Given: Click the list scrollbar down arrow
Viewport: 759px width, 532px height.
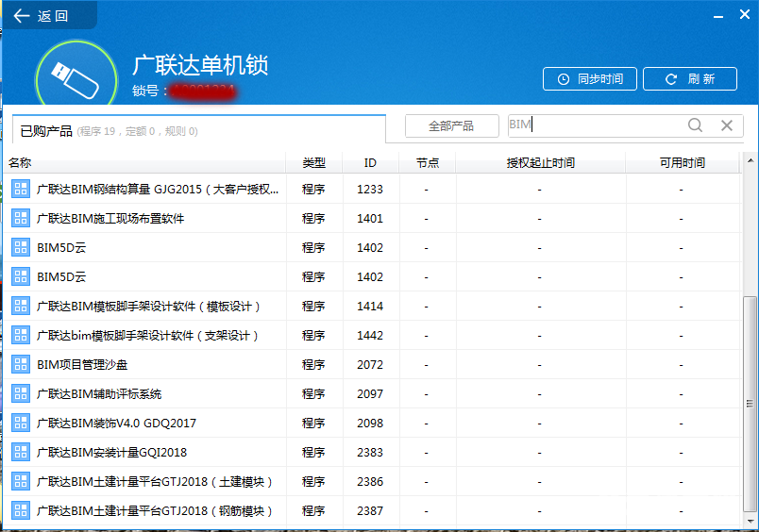Looking at the screenshot, I should (x=750, y=521).
